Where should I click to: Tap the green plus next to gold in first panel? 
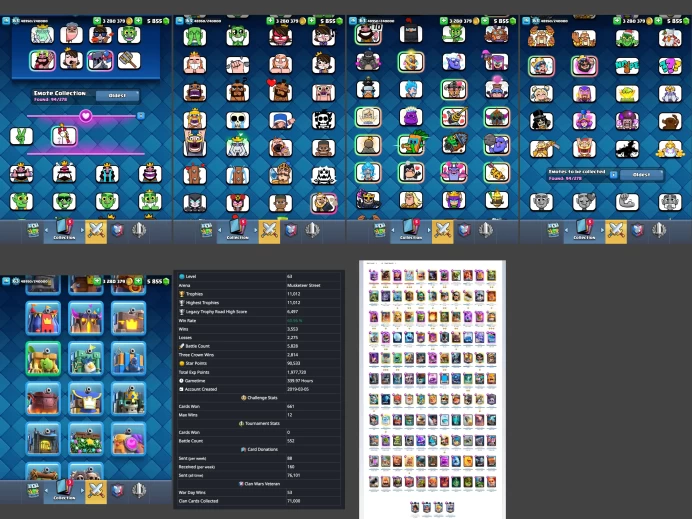click(x=97, y=21)
